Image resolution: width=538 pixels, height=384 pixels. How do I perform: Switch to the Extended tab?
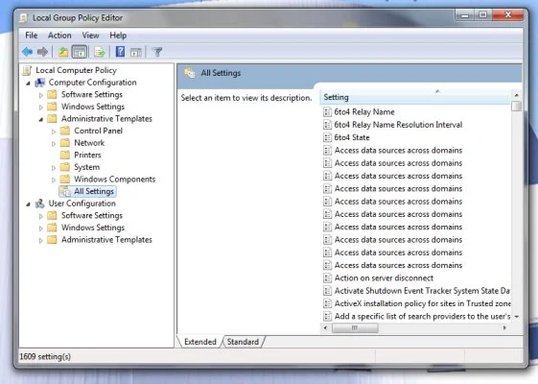click(200, 342)
